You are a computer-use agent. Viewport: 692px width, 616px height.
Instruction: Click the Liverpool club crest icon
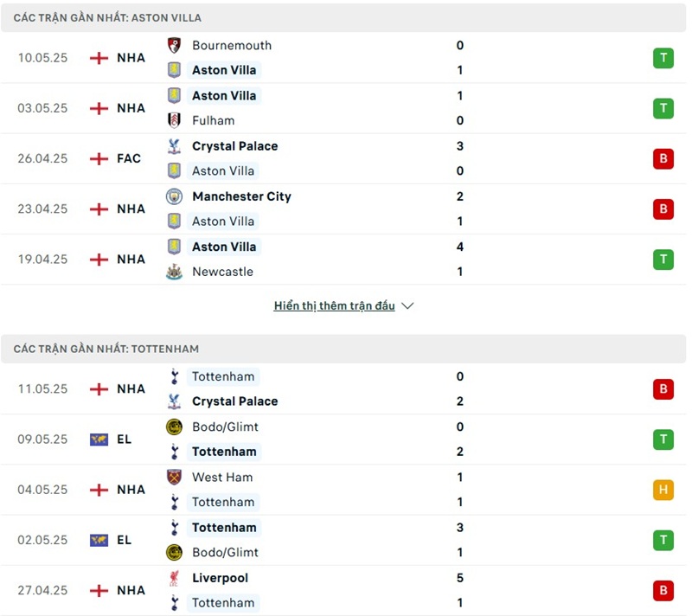point(174,578)
